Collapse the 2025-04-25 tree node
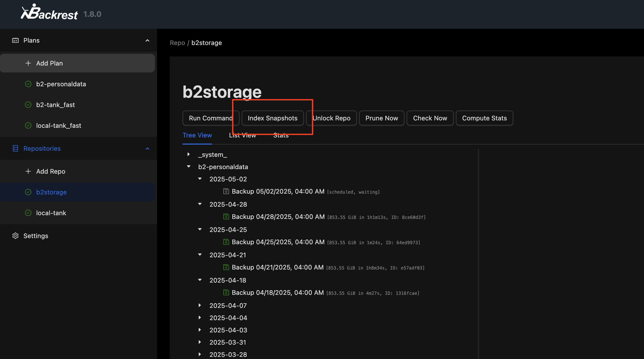 200,229
